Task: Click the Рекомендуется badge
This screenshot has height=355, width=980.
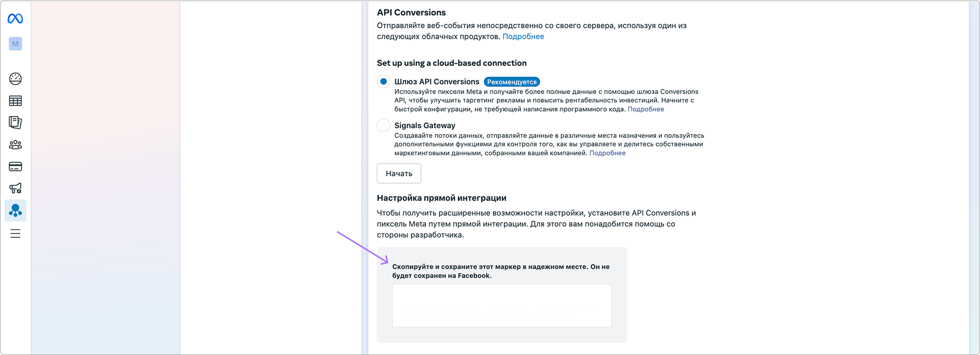Action: [512, 82]
